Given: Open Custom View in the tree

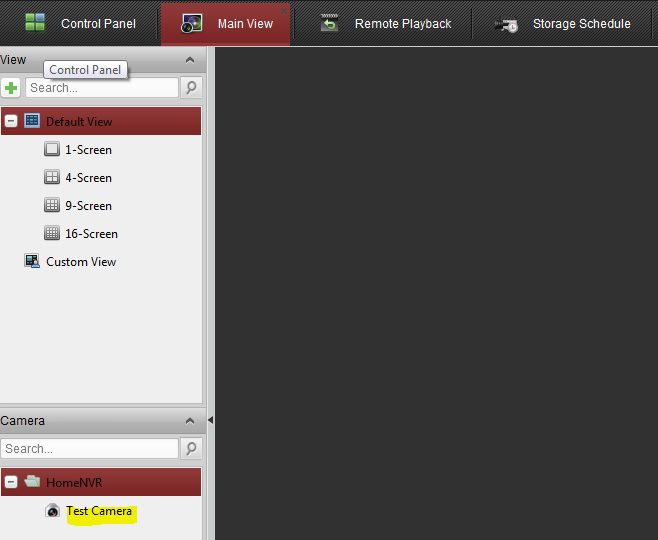Looking at the screenshot, I should (80, 262).
